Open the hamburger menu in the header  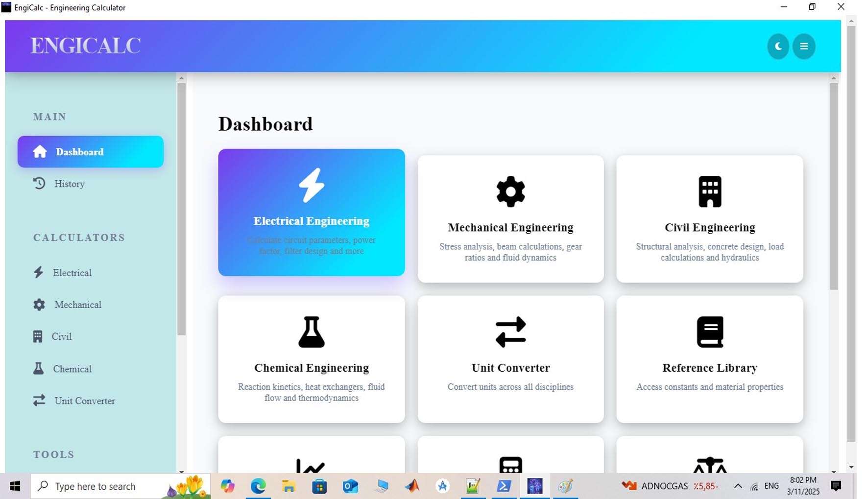(x=804, y=47)
